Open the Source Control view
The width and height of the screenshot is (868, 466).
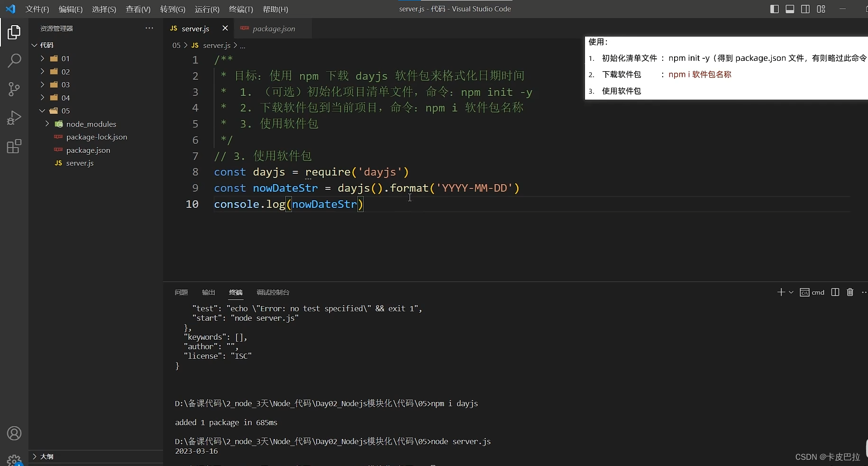coord(14,89)
